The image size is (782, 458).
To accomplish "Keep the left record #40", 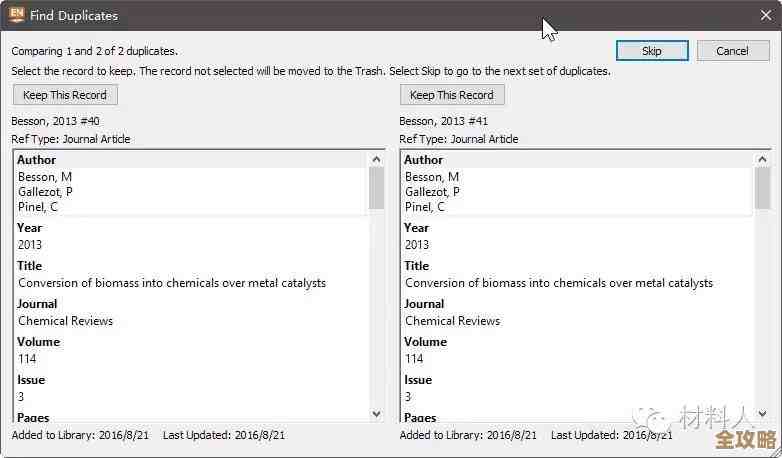I will (x=65, y=95).
